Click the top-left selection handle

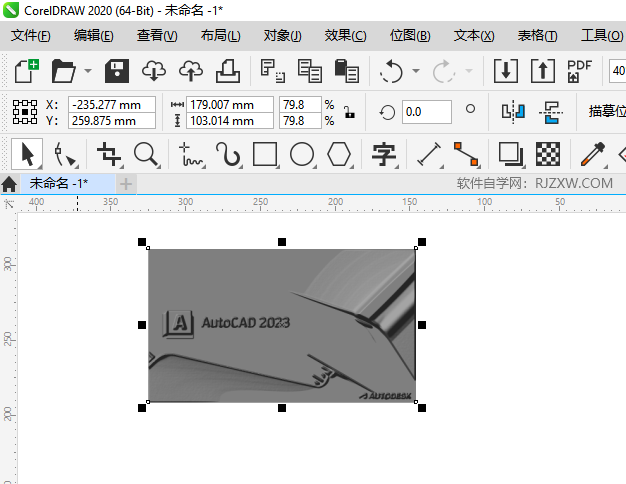142,242
